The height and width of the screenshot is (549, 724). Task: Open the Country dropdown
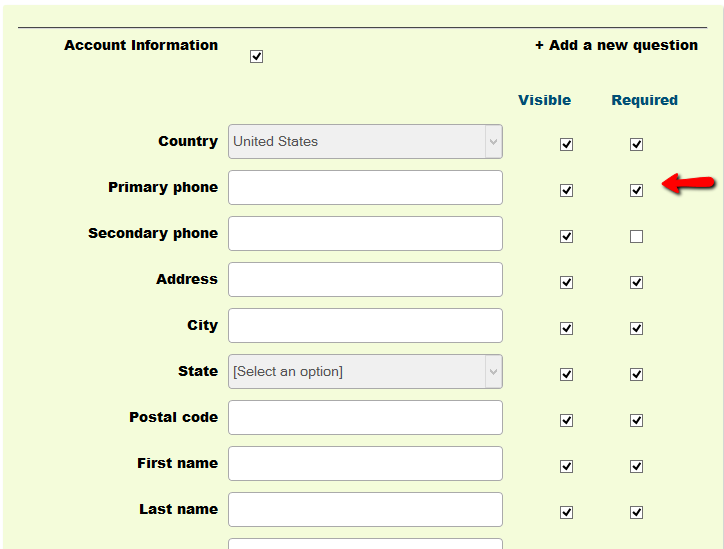(365, 142)
